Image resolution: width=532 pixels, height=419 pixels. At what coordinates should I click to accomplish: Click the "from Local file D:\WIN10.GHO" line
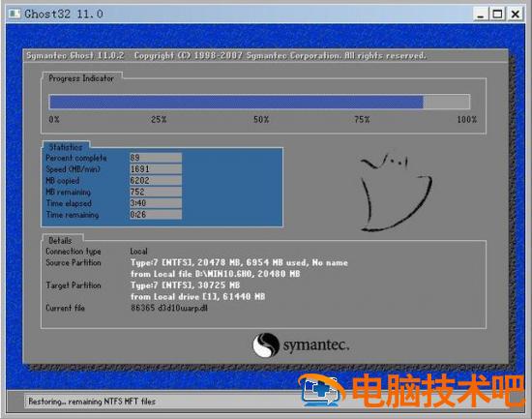(x=216, y=274)
